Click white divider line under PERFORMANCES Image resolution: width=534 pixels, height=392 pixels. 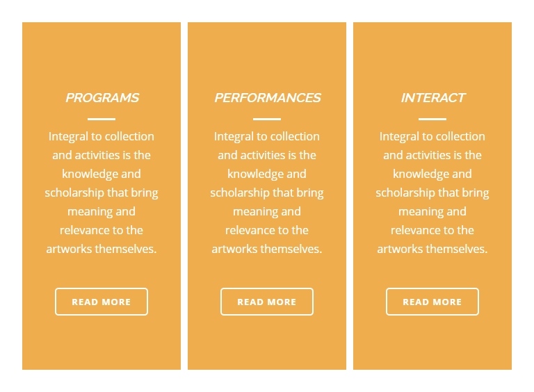pos(267,119)
